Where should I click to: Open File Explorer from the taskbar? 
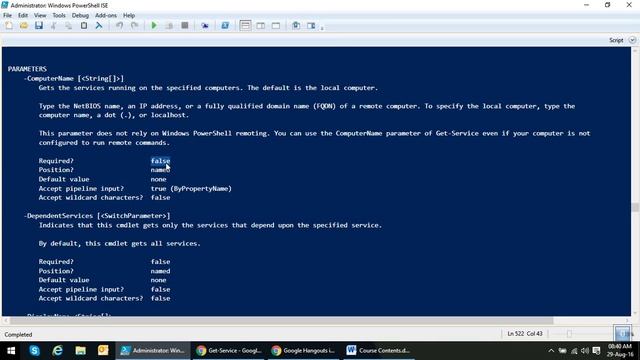point(80,350)
